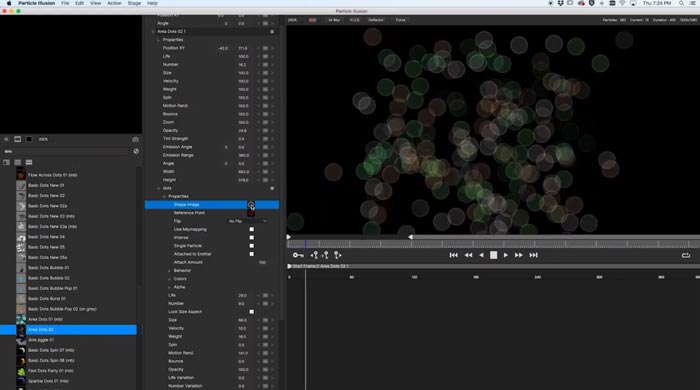The image size is (700, 390).
Task: Click the Force button
Action: coord(400,20)
